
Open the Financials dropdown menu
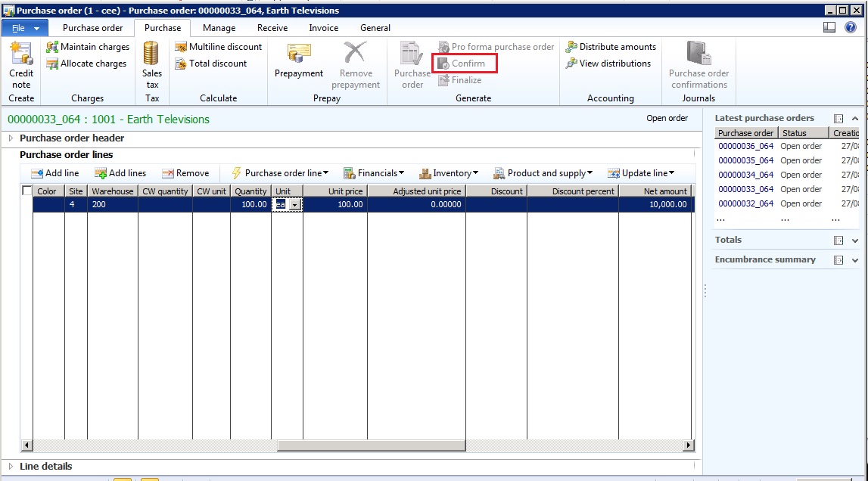374,173
